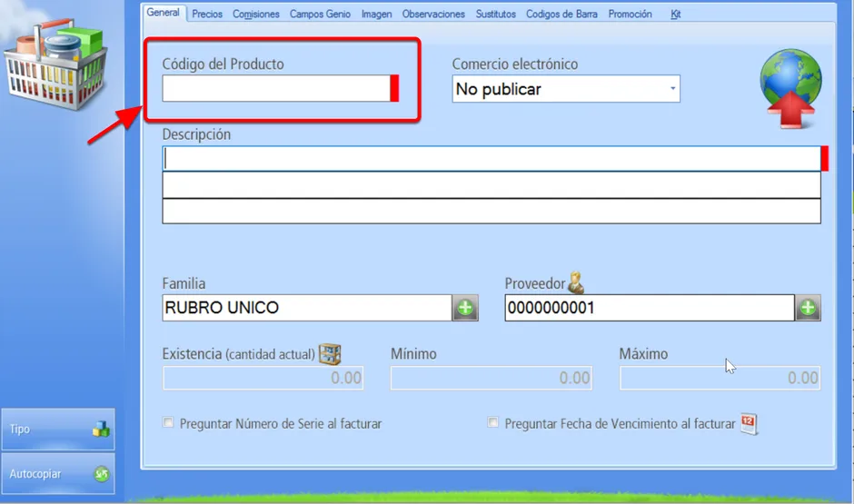The height and width of the screenshot is (504, 854).
Task: Add a new Familia with the plus button
Action: click(465, 308)
